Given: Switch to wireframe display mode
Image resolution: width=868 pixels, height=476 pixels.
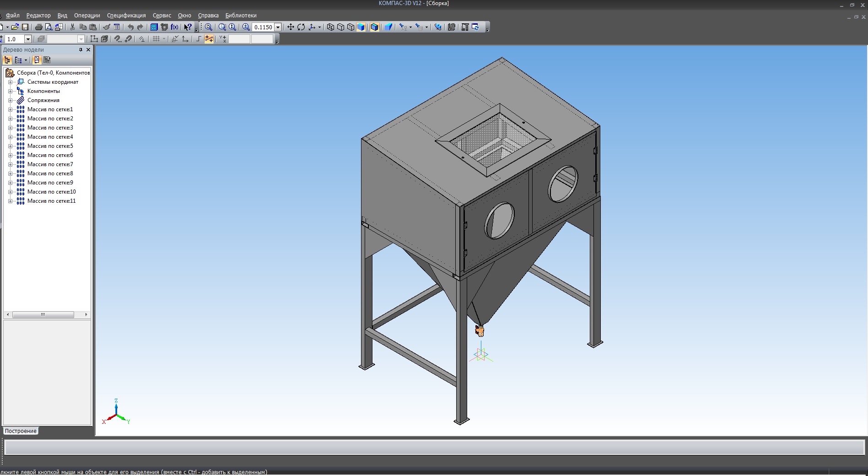Looking at the screenshot, I should click(330, 27).
